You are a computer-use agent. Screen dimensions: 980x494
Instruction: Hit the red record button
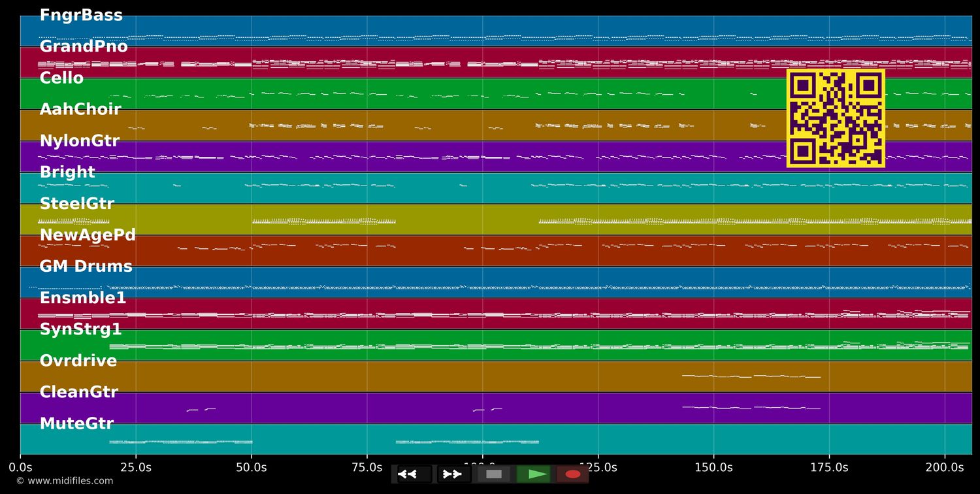click(x=572, y=474)
